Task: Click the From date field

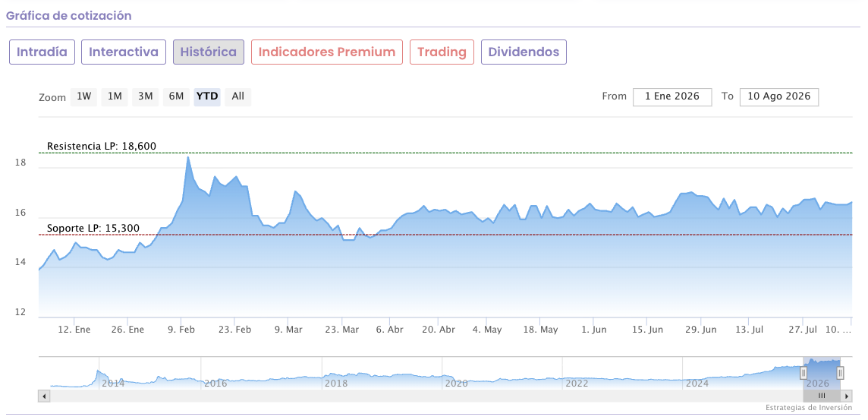Action: (x=672, y=96)
